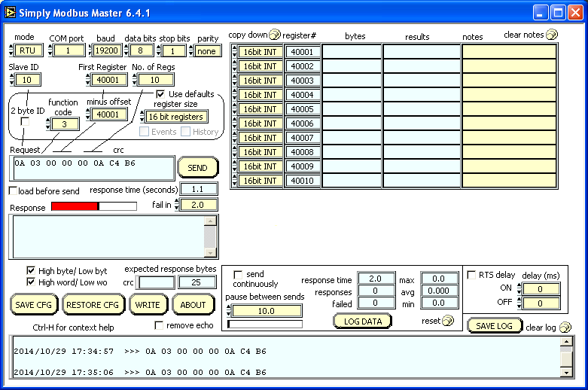This screenshot has width=588, height=390.
Task: Click the red Response progress bar
Action: [94, 206]
